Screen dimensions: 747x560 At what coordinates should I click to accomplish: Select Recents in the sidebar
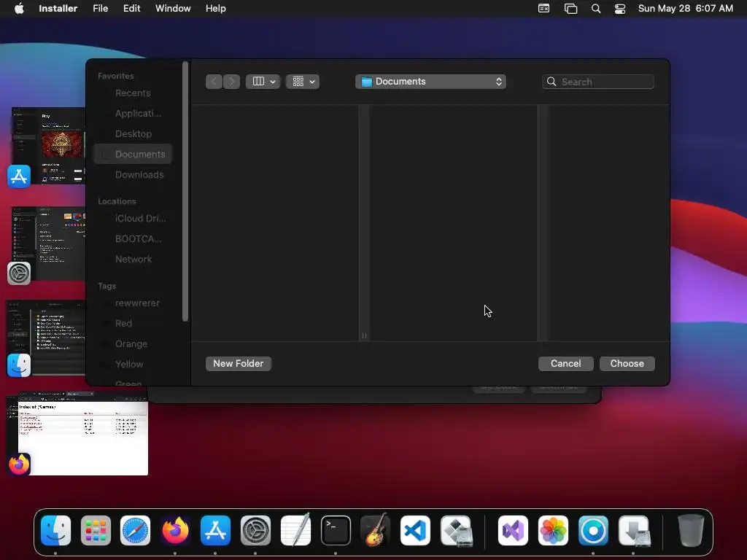tap(133, 93)
